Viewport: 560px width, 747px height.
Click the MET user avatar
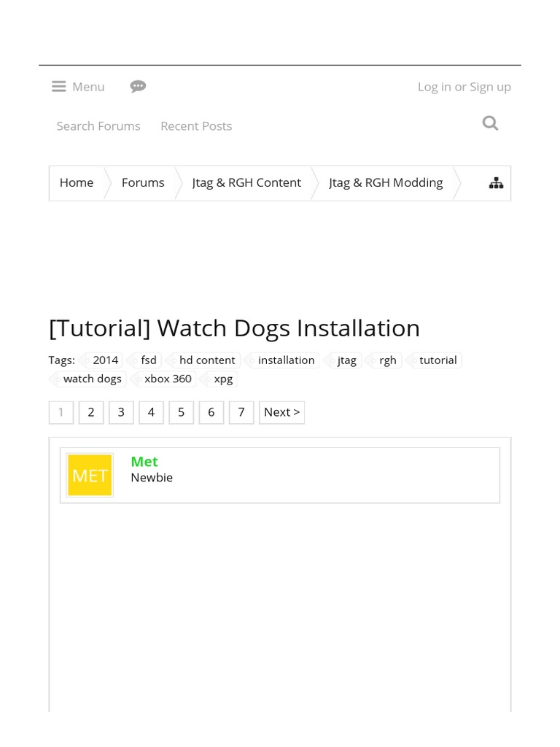point(90,475)
